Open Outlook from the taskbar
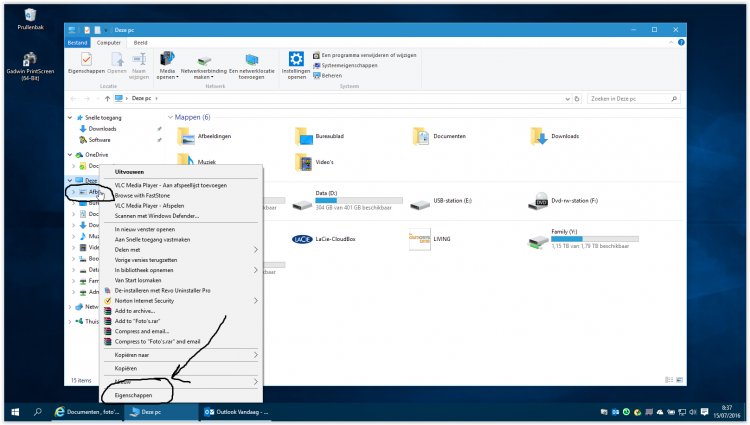The height and width of the screenshot is (425, 750). pyautogui.click(x=237, y=411)
